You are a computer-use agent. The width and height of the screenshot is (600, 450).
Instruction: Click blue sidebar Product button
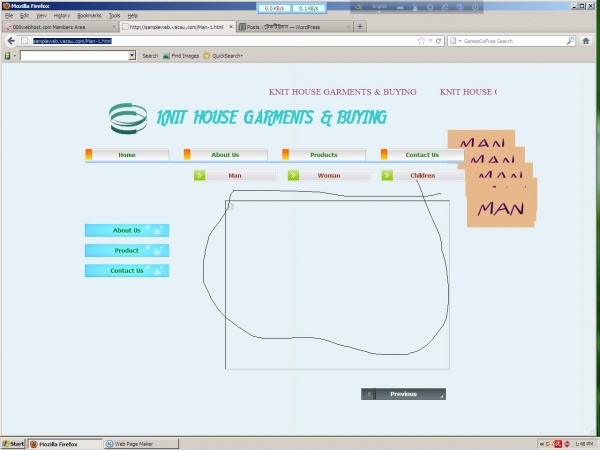127,250
